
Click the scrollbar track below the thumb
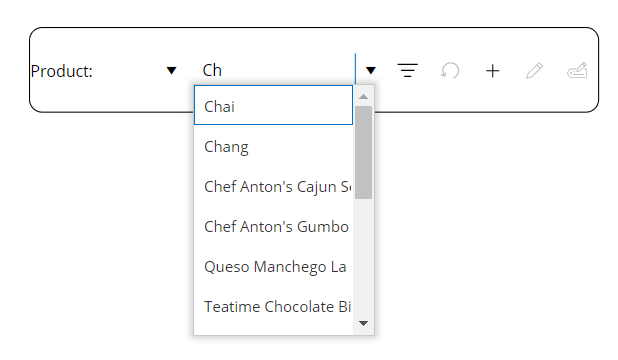363,256
